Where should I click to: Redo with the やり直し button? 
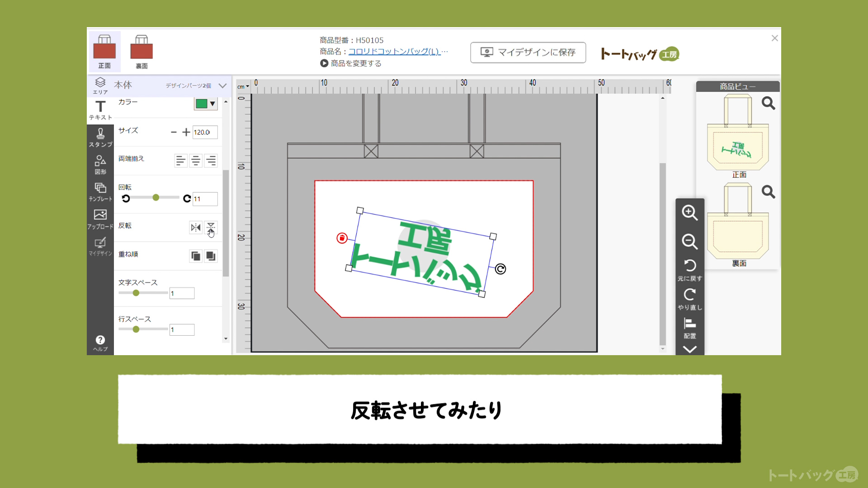[x=689, y=299]
